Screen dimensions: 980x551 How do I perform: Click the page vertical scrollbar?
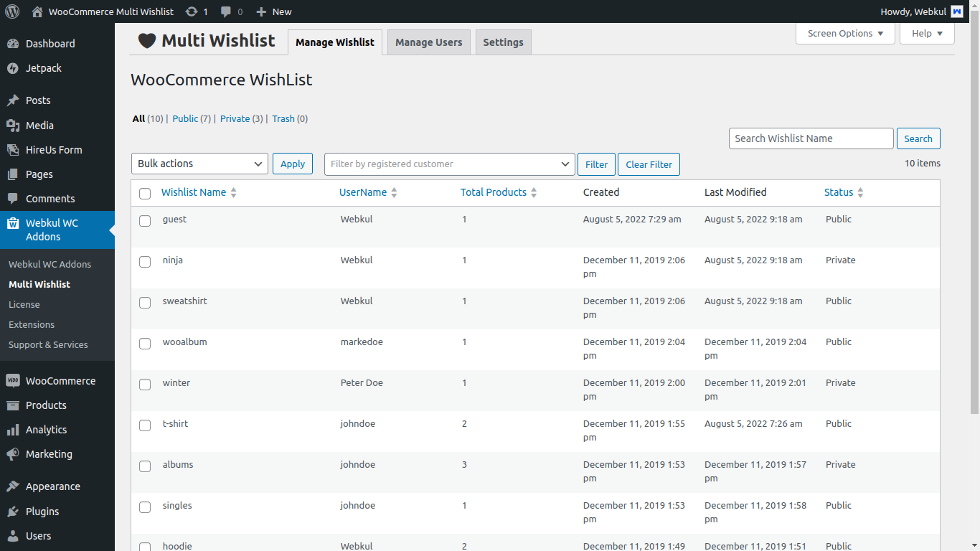coord(974,215)
